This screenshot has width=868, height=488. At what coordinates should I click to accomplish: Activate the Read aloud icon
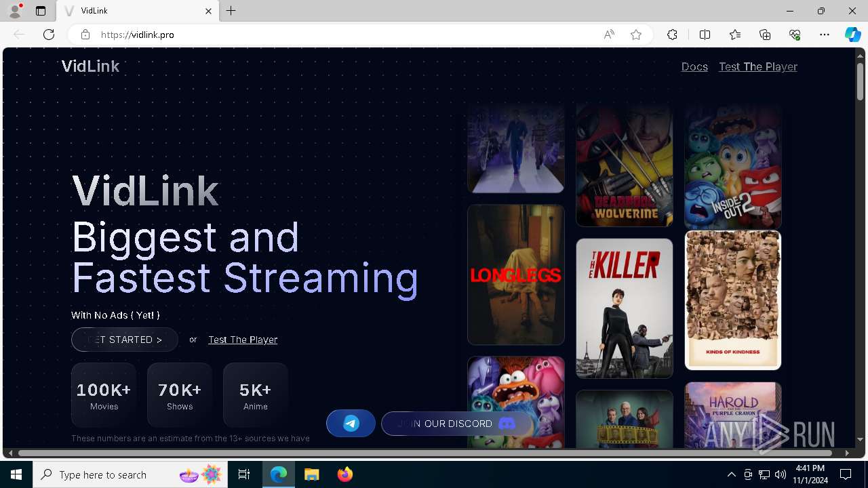click(609, 35)
